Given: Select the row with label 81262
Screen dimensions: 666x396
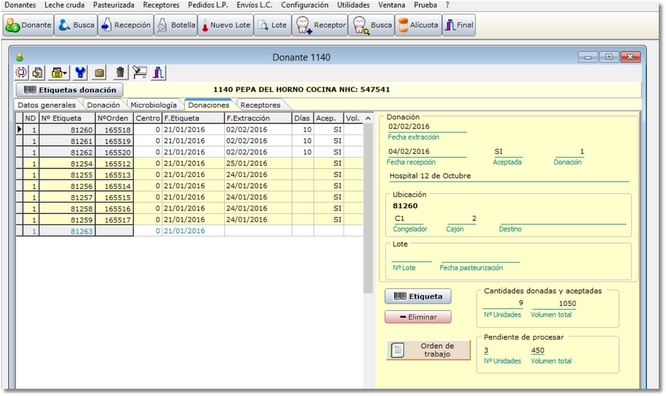Looking at the screenshot, I should 189,152.
